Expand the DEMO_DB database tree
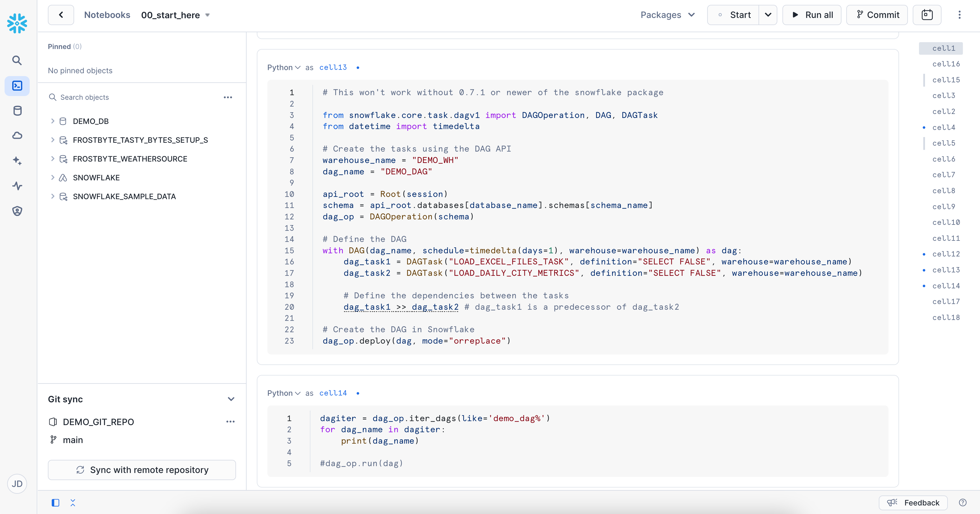Screen dimensions: 980x514 tap(52, 121)
